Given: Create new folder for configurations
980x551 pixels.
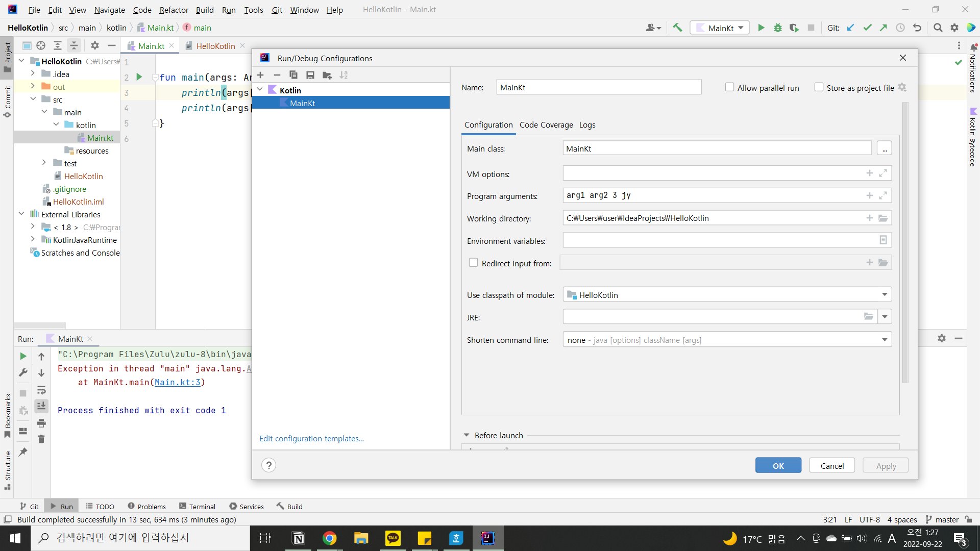Looking at the screenshot, I should (x=327, y=75).
